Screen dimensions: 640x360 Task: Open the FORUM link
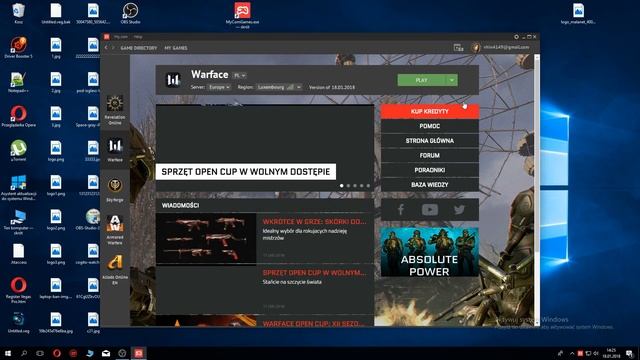(x=430, y=155)
